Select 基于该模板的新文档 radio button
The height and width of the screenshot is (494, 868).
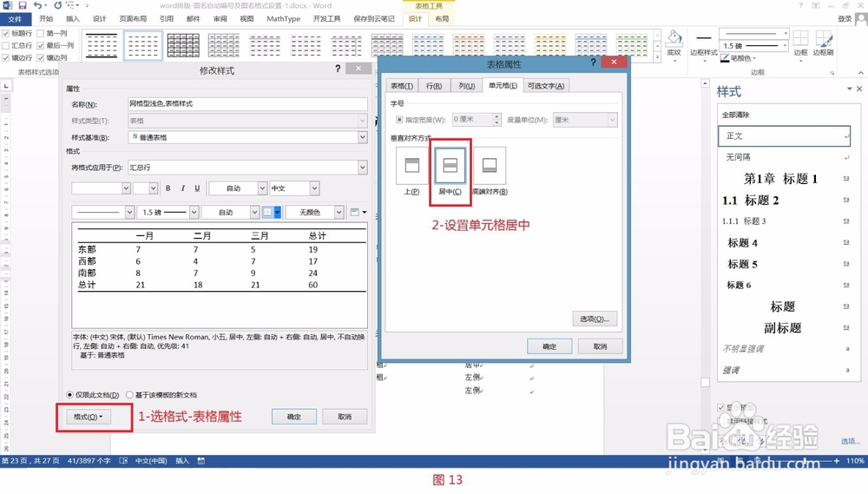click(x=129, y=395)
